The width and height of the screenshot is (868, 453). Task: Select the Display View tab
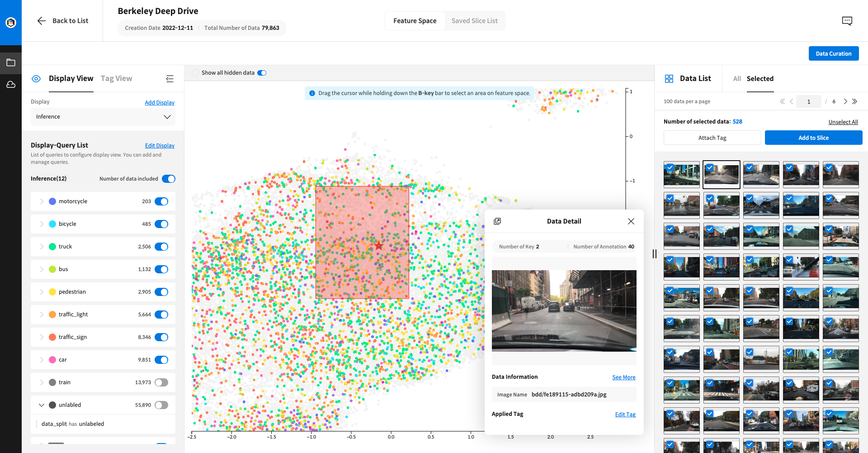point(71,79)
